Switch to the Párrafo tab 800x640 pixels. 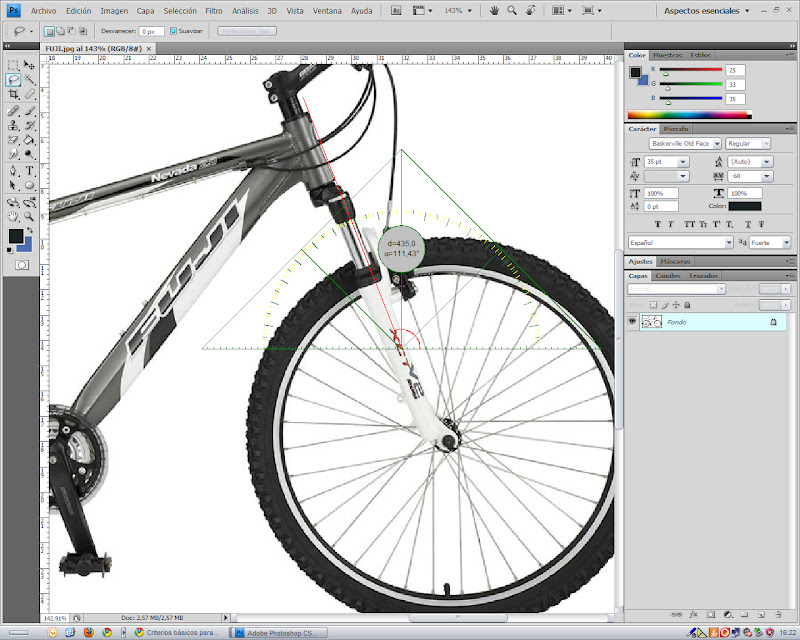(x=676, y=129)
